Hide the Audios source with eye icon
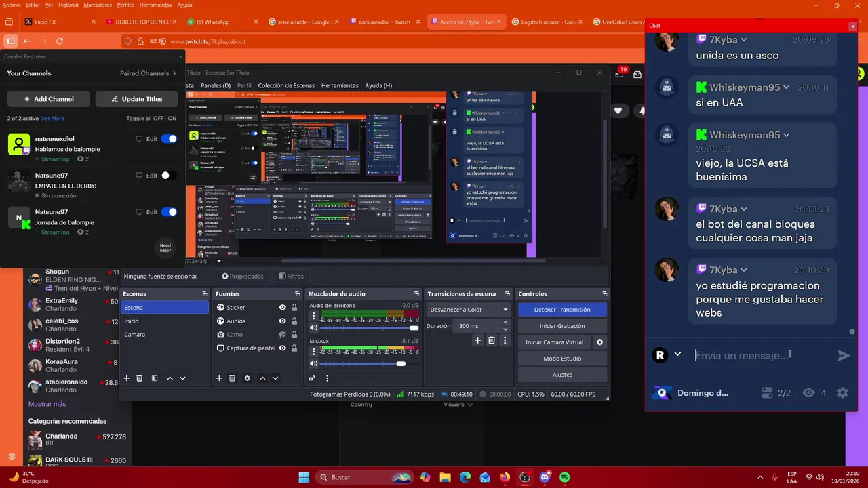 [x=282, y=321]
